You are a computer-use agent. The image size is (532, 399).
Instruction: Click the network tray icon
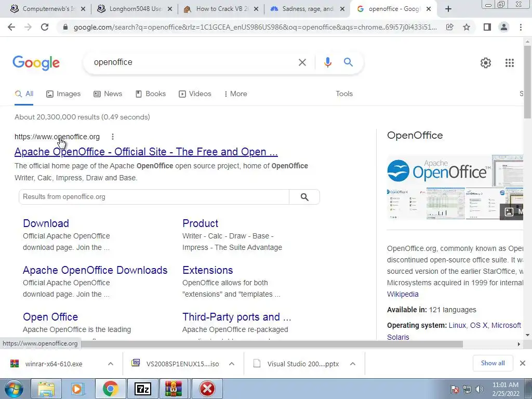(467, 389)
